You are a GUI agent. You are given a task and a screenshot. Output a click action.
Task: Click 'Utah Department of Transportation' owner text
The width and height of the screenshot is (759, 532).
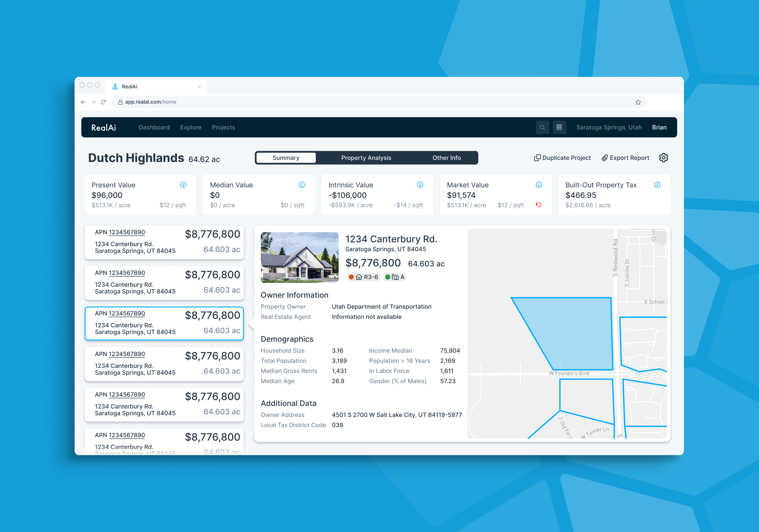[381, 307]
